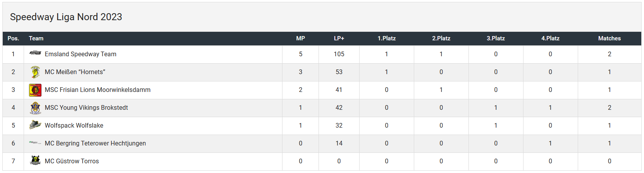This screenshot has height=173, width=644.
Task: Select the Matches column header
Action: click(609, 38)
